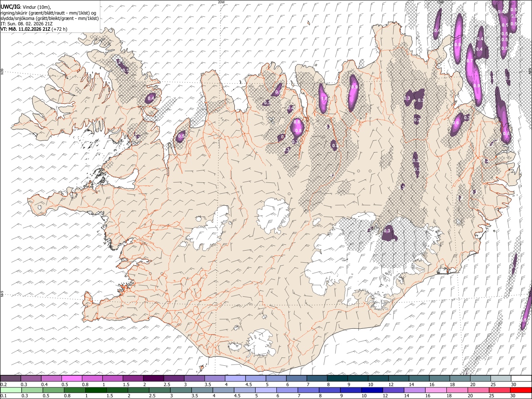Select the darkest green 1 swatch on lower scale
Image resolution: width=532 pixels, height=399 pixels.
click(x=96, y=390)
